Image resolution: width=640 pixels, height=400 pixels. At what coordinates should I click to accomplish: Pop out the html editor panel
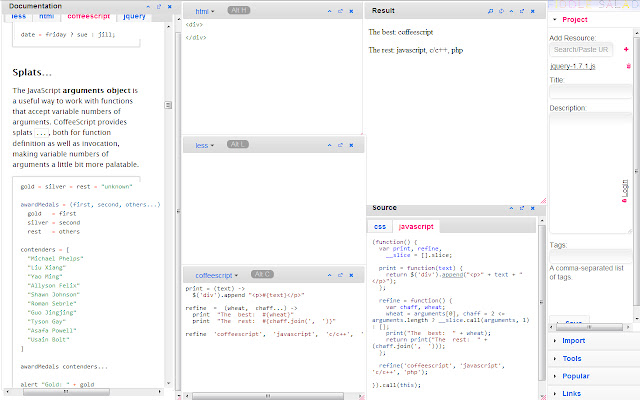(340, 11)
